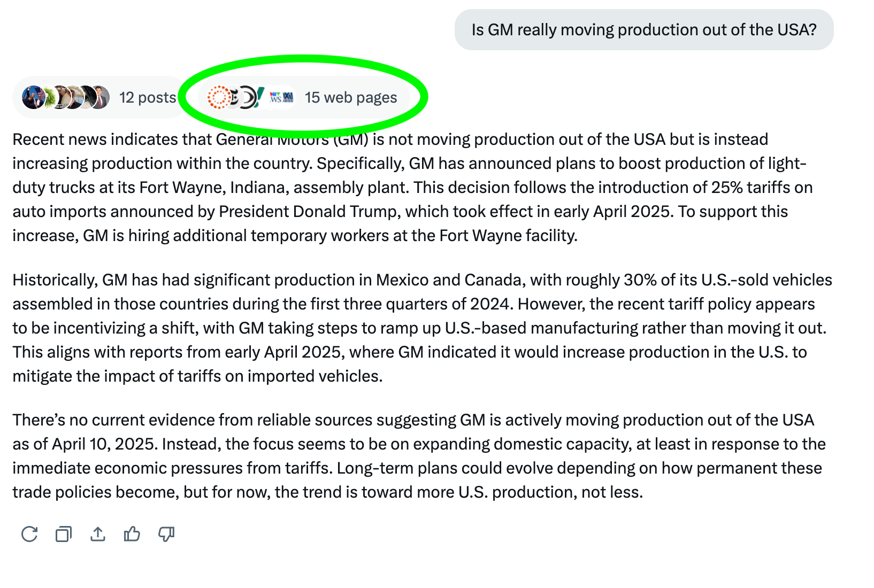Copy the answer using the overlapping squares icon
This screenshot has height=588, width=874.
point(64,534)
